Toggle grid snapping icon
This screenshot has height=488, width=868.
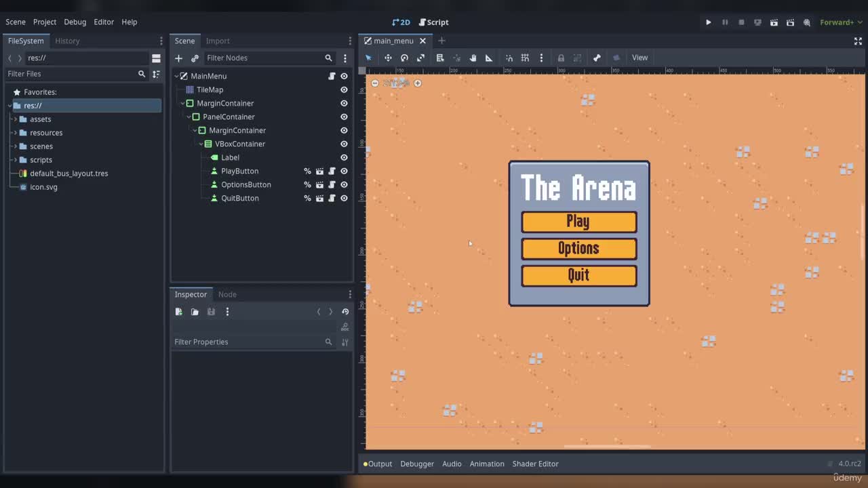point(525,58)
